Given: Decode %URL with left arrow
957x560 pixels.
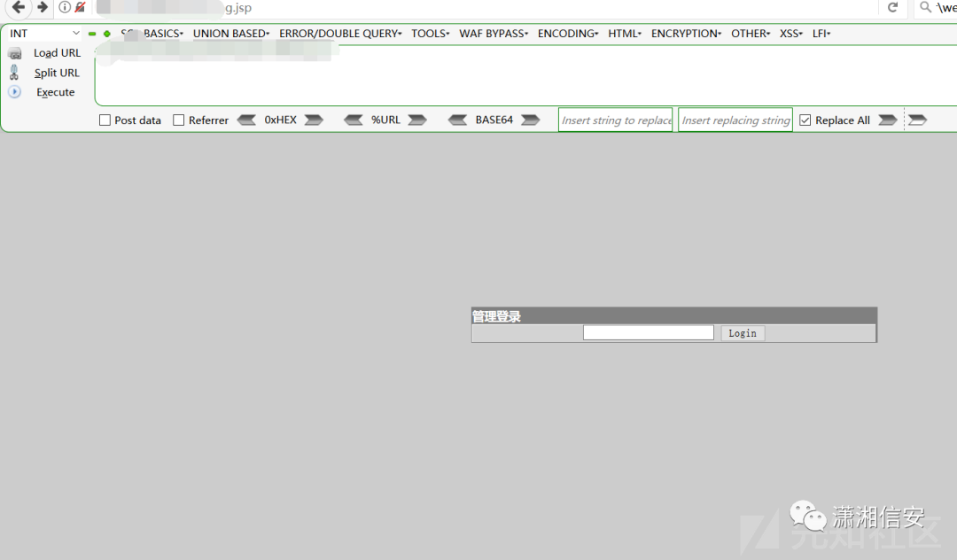Looking at the screenshot, I should click(354, 120).
